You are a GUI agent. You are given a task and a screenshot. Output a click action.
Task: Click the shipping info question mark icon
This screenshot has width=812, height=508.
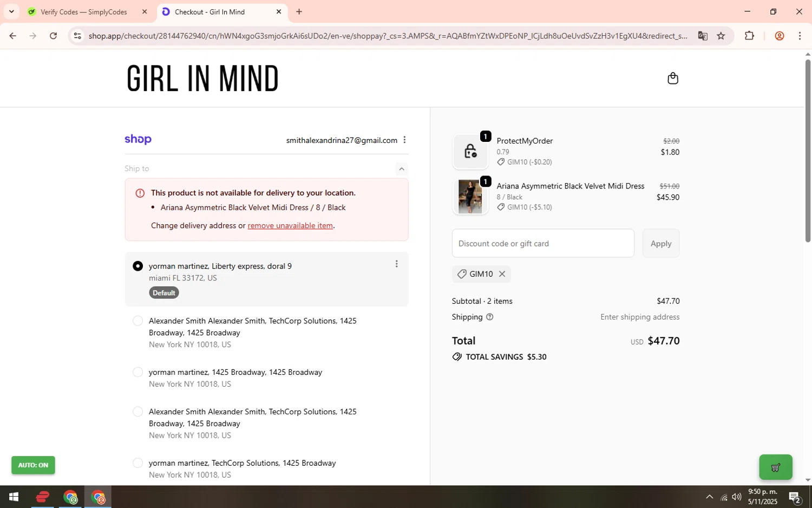coord(490,317)
